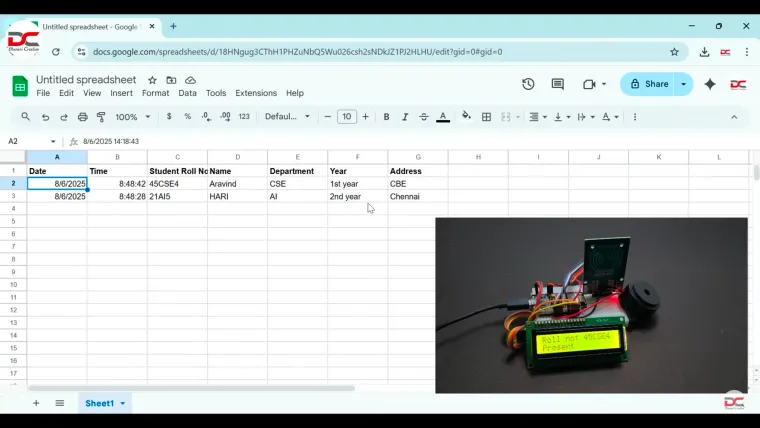Viewport: 760px width, 428px height.
Task: Increase font size with plus button
Action: (365, 116)
